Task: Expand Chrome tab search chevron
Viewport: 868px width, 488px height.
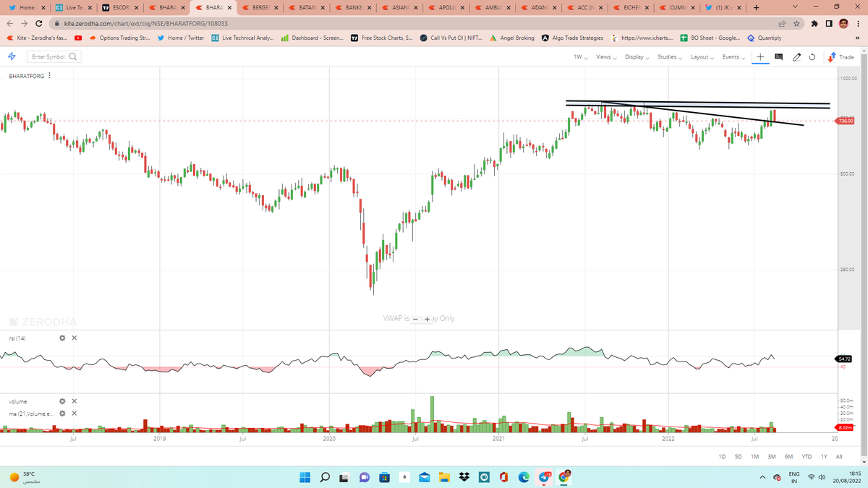Action: coord(794,8)
